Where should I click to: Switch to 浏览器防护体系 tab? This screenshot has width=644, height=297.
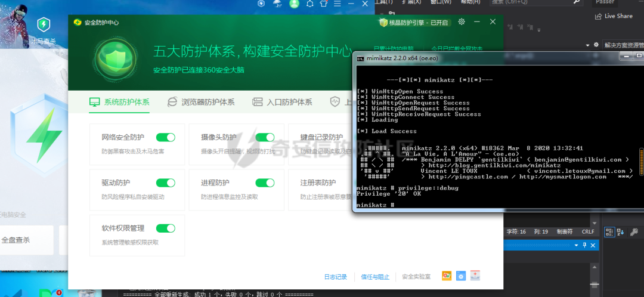tap(202, 102)
